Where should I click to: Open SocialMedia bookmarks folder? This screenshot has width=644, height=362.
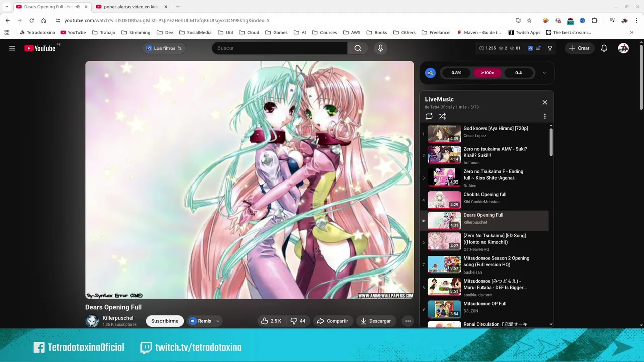click(x=195, y=32)
